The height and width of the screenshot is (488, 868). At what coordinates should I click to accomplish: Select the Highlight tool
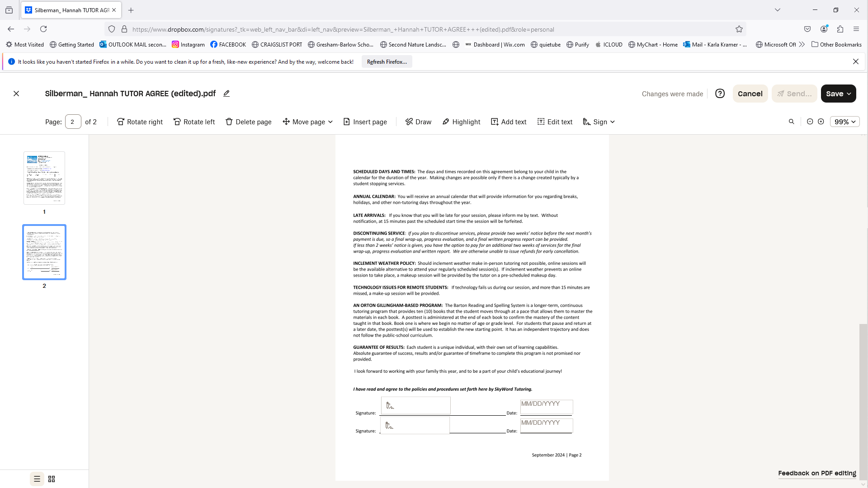tap(461, 122)
